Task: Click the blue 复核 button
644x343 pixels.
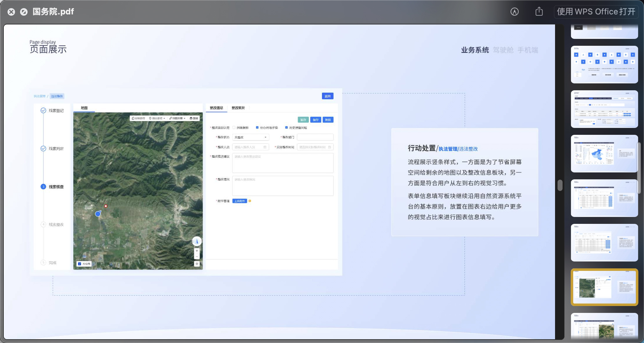Action: (x=328, y=120)
